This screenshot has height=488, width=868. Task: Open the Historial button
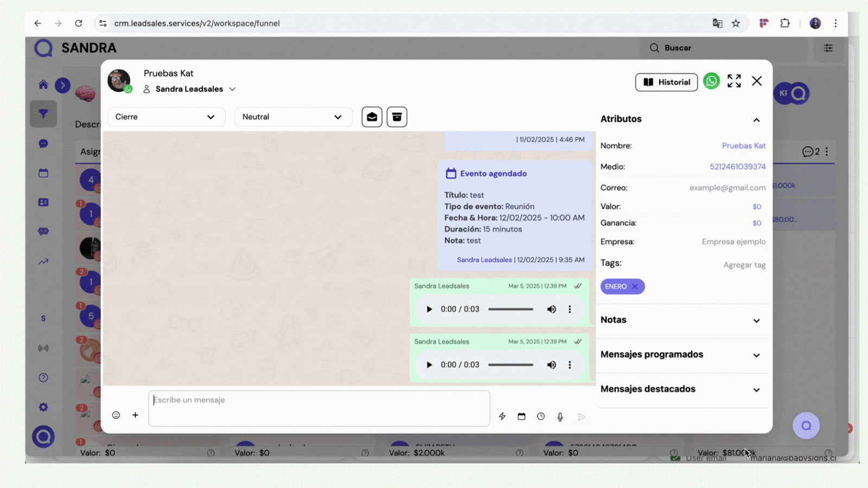pyautogui.click(x=666, y=82)
